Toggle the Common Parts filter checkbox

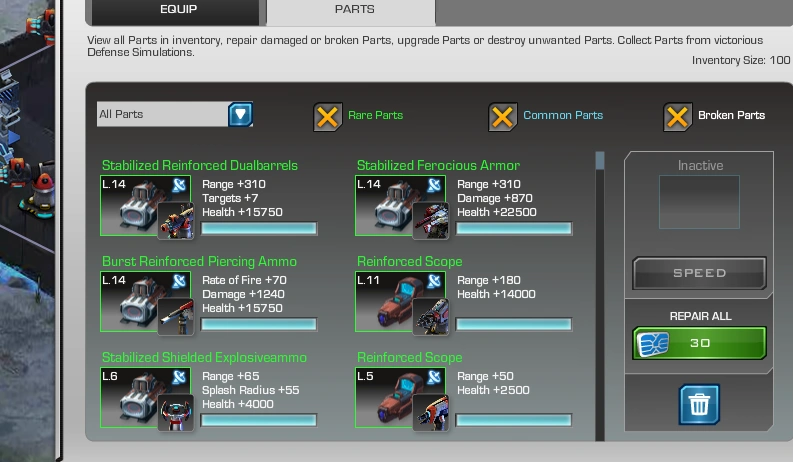[502, 117]
